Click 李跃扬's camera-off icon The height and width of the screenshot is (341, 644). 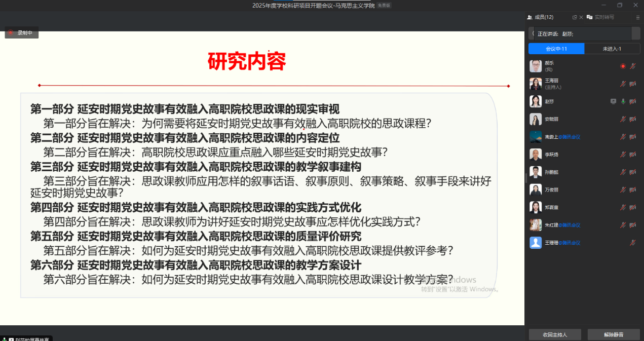(632, 155)
